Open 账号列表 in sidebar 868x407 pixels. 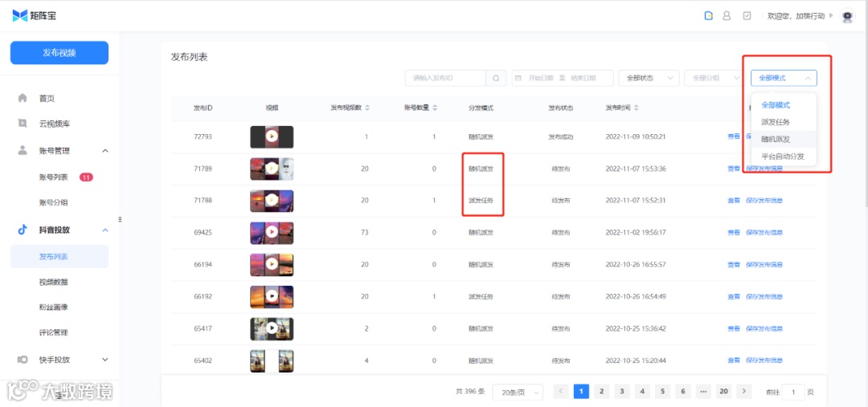click(x=54, y=177)
